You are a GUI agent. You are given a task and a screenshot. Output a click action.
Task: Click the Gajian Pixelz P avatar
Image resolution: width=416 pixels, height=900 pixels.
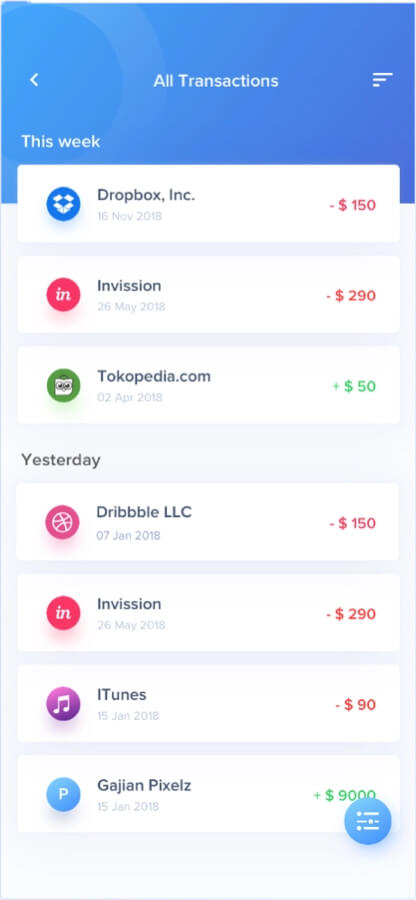pyautogui.click(x=63, y=794)
